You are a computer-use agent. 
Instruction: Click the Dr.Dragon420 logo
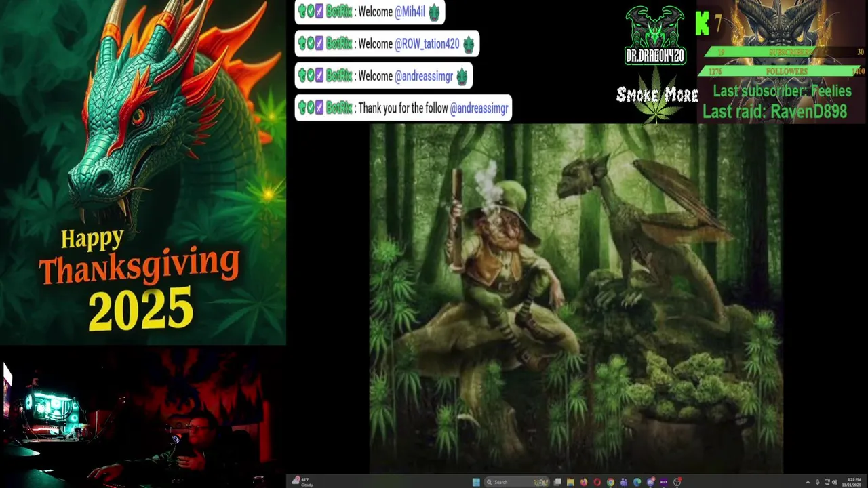655,35
